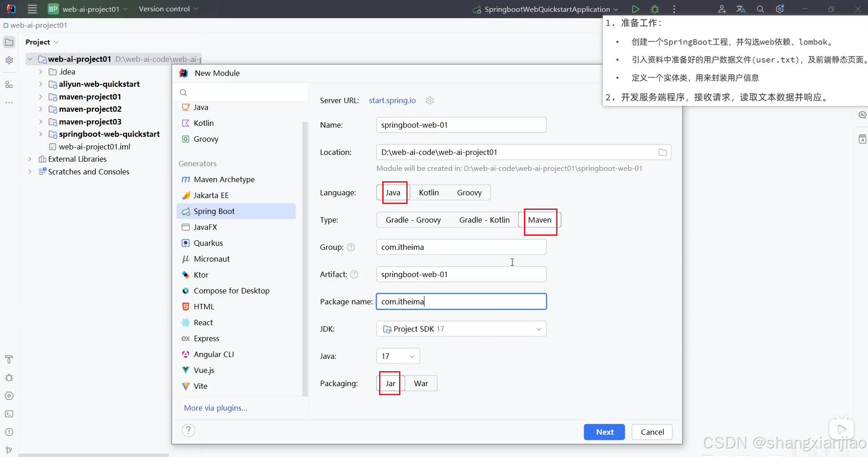Open the web-ai-project01 project dropdown
This screenshot has height=457, width=868.
pos(88,9)
